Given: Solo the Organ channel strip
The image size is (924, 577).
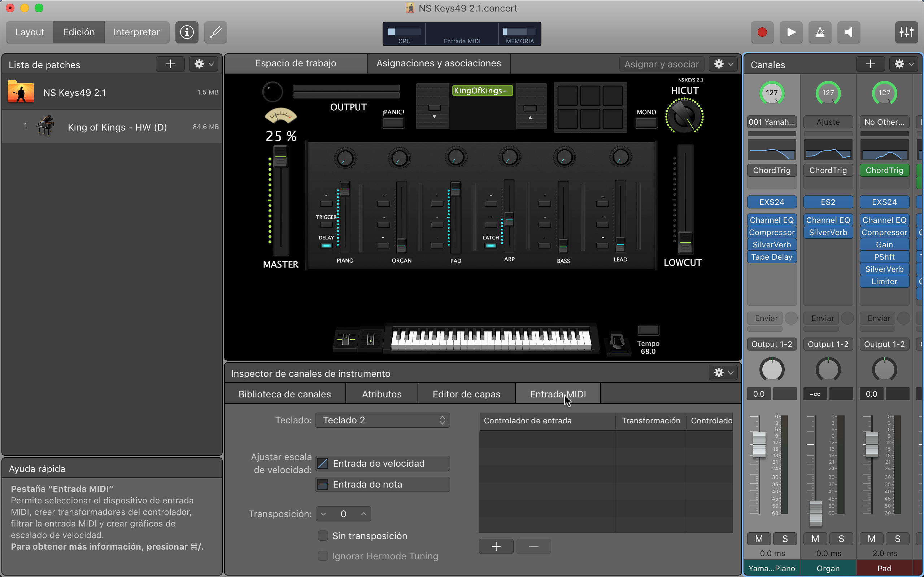Looking at the screenshot, I should 841,538.
